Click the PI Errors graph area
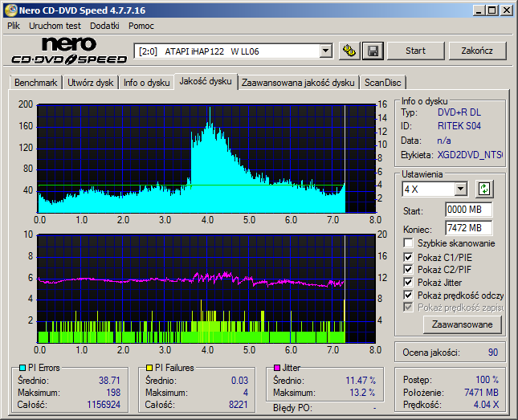This screenshot has width=518, height=420. tap(207, 159)
